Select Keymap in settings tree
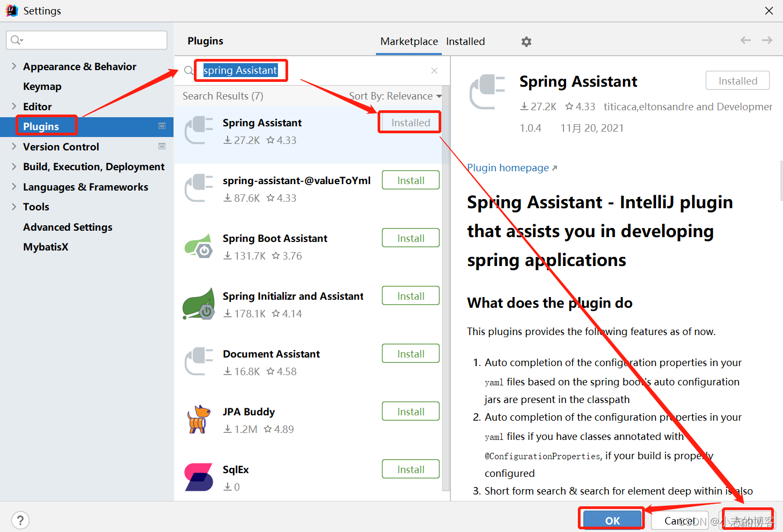This screenshot has height=532, width=783. coord(42,86)
